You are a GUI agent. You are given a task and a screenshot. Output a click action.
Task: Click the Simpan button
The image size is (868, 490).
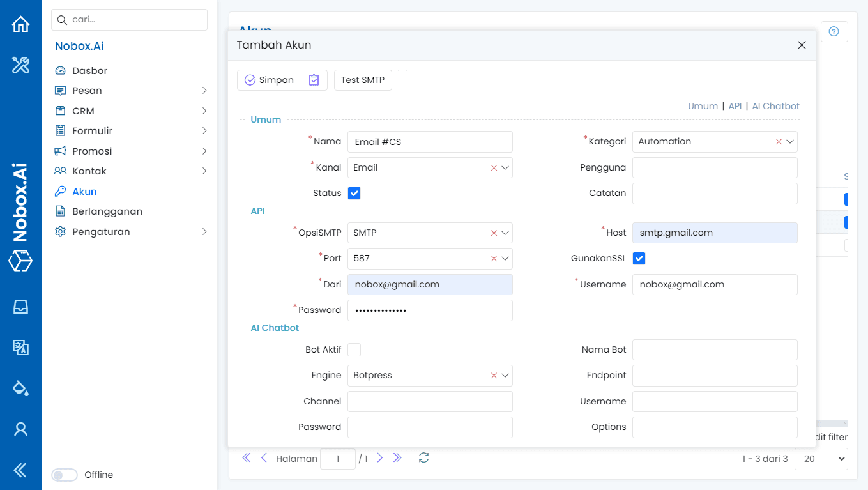pyautogui.click(x=268, y=80)
